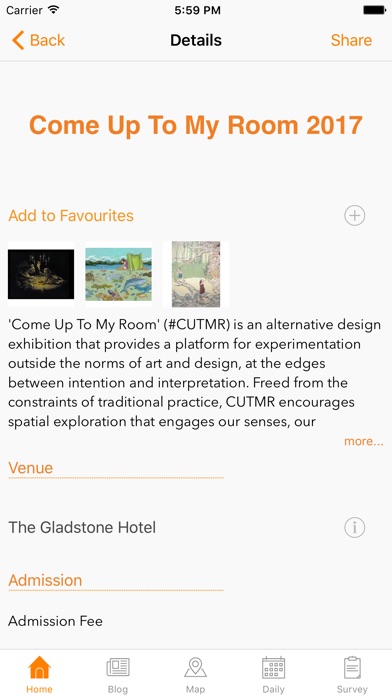Tap the Home tab house icon
This screenshot has height=696, width=392.
pyautogui.click(x=40, y=667)
